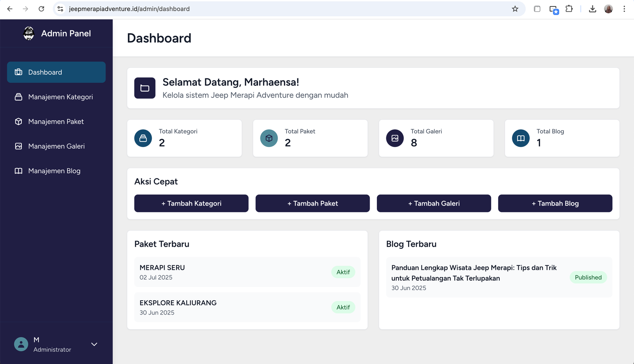634x364 pixels.
Task: Open the Chrome three-dot menu
Action: [624, 9]
